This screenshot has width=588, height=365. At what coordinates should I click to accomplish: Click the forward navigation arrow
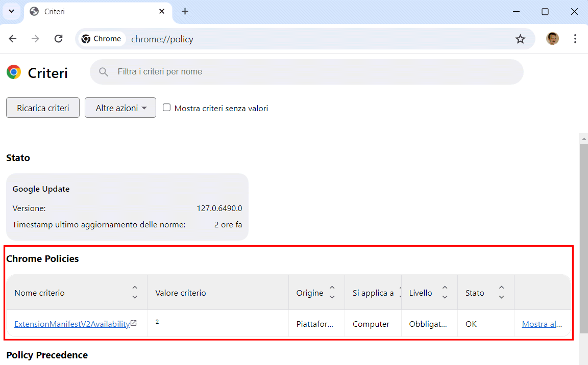pos(35,39)
